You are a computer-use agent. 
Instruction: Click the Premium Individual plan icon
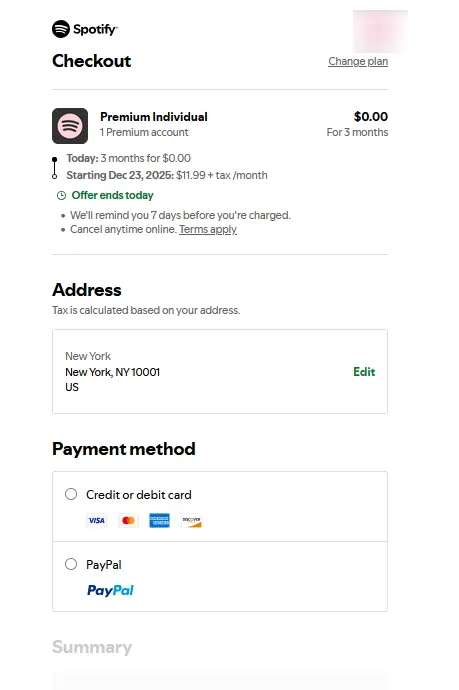[70, 126]
